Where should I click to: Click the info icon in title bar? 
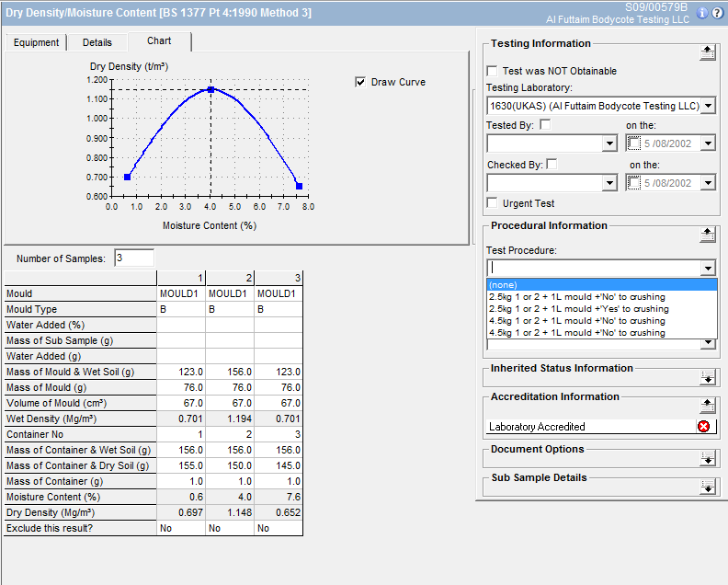click(x=702, y=13)
